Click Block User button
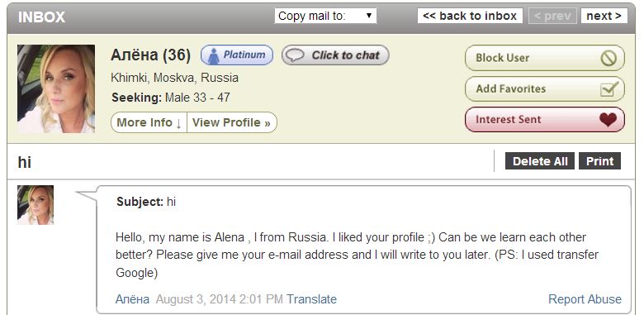 [x=545, y=58]
